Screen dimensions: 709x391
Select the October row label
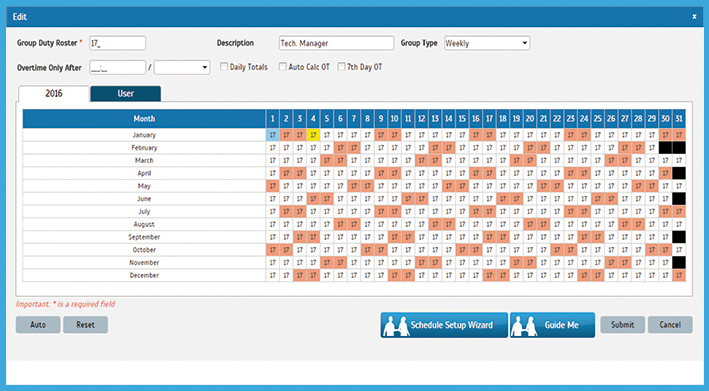[144, 250]
